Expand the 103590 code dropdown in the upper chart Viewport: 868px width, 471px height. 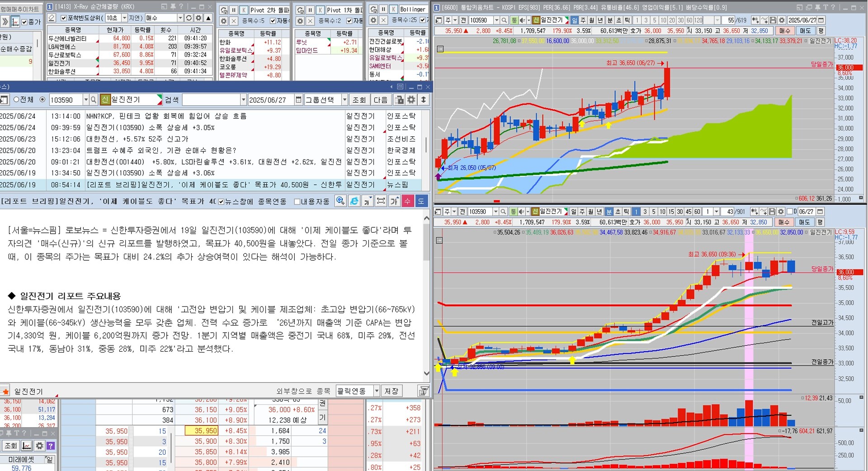click(496, 20)
